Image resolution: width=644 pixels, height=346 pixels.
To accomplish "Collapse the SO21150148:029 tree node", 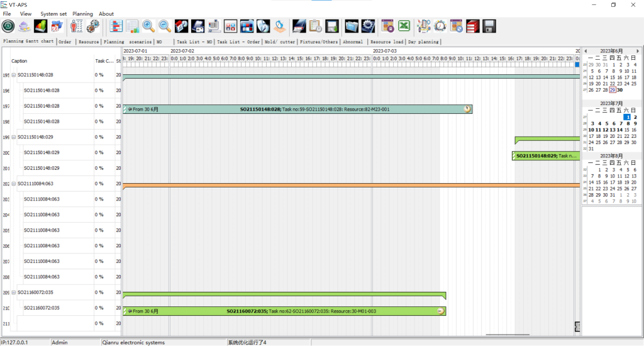I will (14, 137).
